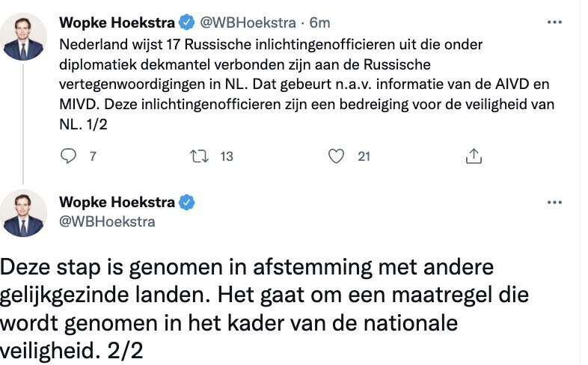588x365 pixels.
Task: Click the reply speech bubble icon
Action: point(68,156)
